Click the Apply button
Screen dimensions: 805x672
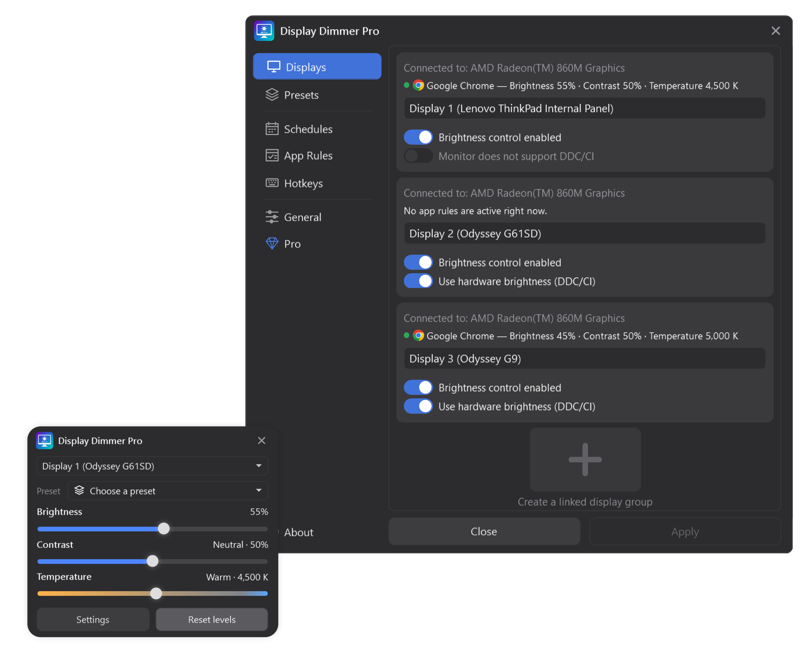tap(685, 531)
